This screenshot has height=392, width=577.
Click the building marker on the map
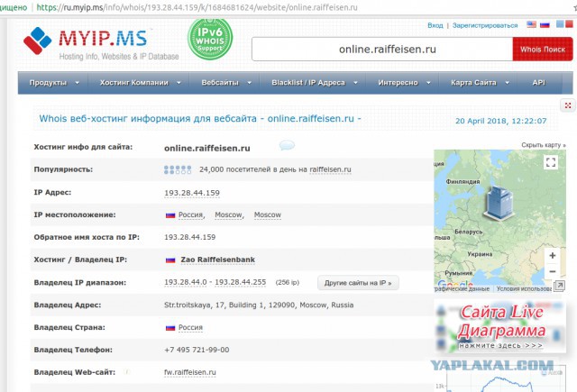[x=498, y=203]
